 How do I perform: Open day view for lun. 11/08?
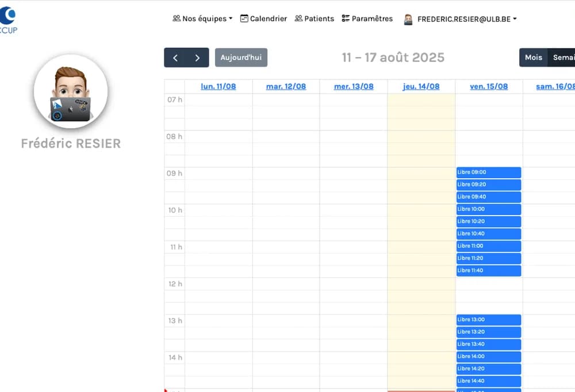tap(218, 87)
